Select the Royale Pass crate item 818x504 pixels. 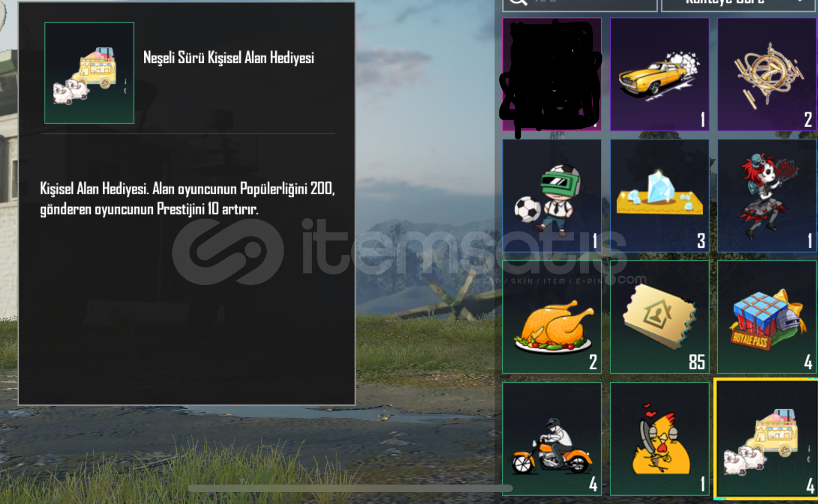(x=767, y=317)
